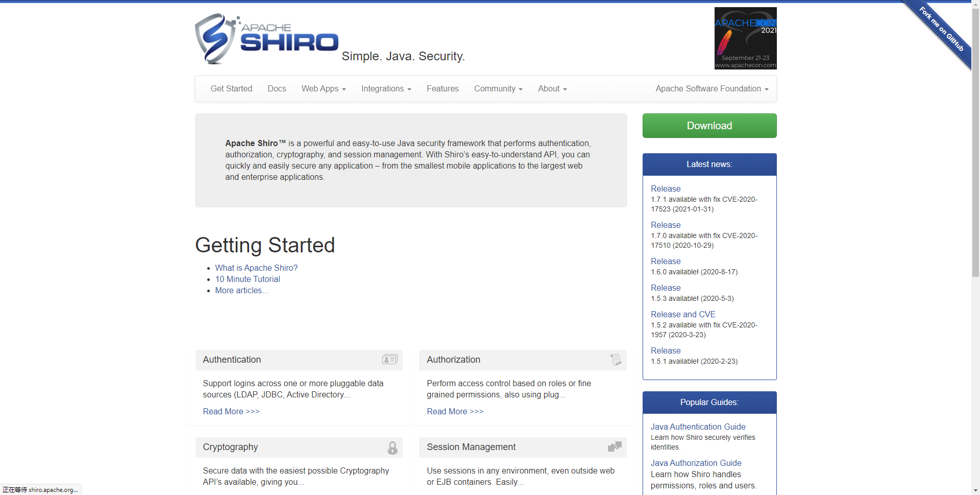The height and width of the screenshot is (495, 980).
Task: Click the Apache Shiro shield logo
Action: [266, 39]
